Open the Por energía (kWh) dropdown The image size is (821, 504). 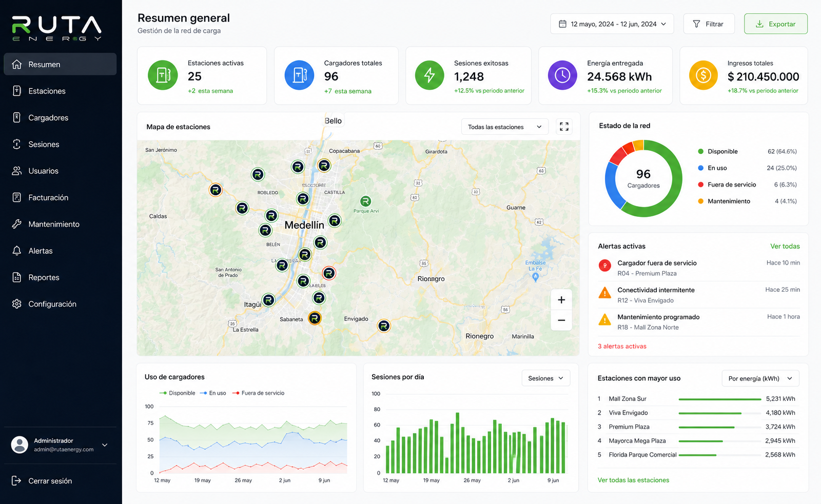[760, 378]
